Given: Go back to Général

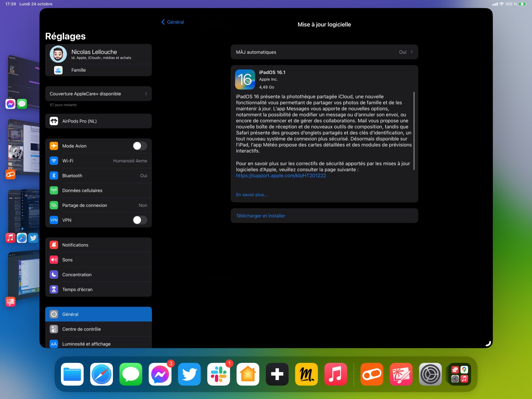Looking at the screenshot, I should tap(172, 22).
